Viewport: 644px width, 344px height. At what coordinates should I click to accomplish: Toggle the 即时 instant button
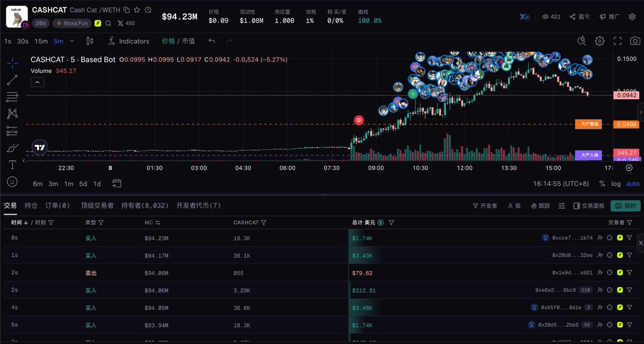click(626, 206)
